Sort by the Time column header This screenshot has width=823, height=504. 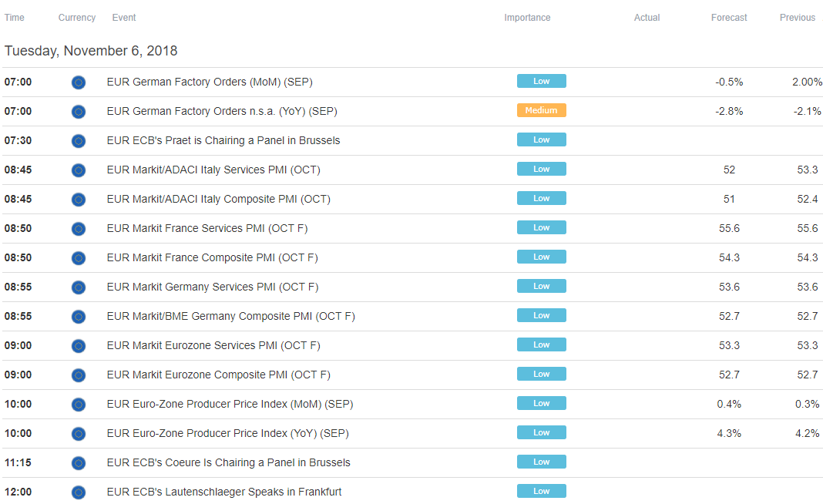[14, 17]
